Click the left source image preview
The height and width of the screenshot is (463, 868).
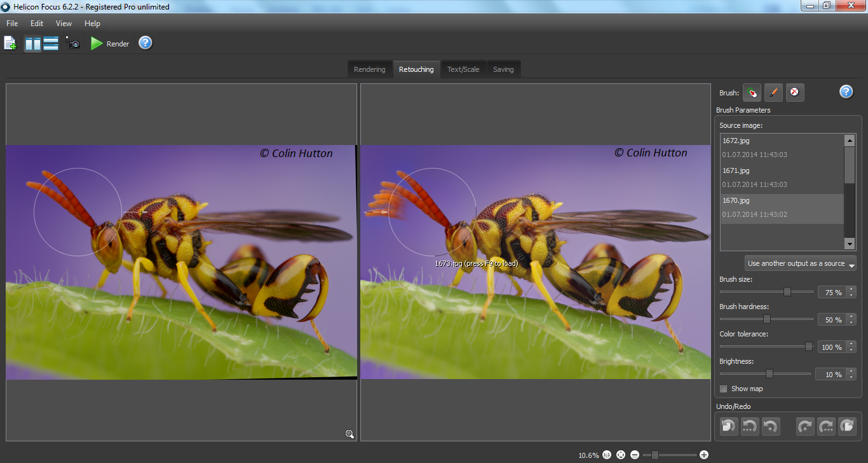[x=181, y=262]
